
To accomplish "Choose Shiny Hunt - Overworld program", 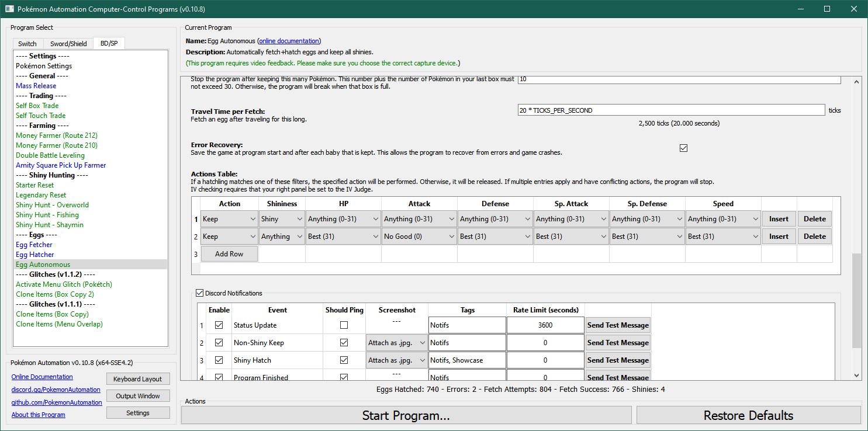I will (52, 205).
